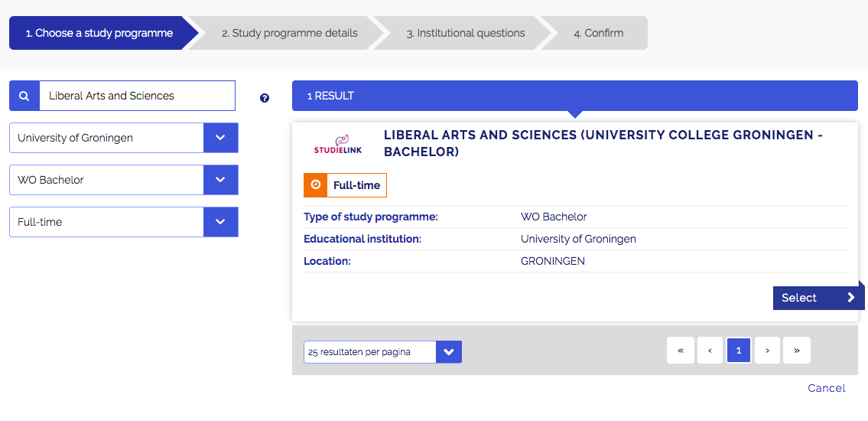
Task: Open the Full-time study mode dropdown
Action: (220, 222)
